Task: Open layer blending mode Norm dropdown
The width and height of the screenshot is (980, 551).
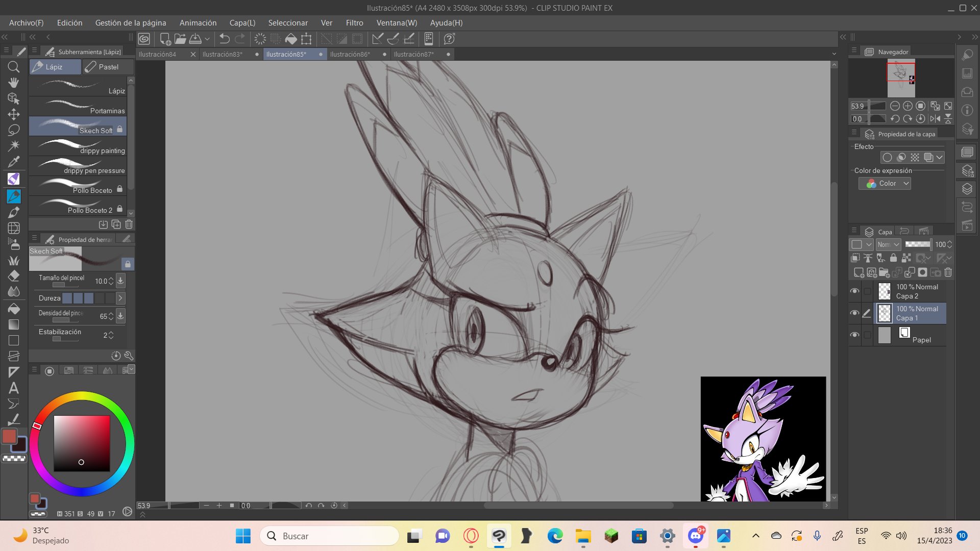Action: click(x=888, y=244)
